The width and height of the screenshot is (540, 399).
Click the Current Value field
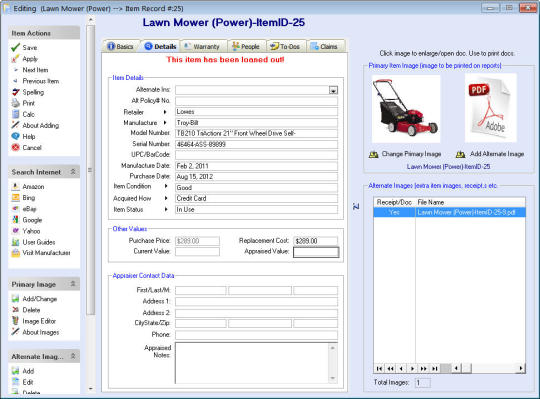[197, 252]
